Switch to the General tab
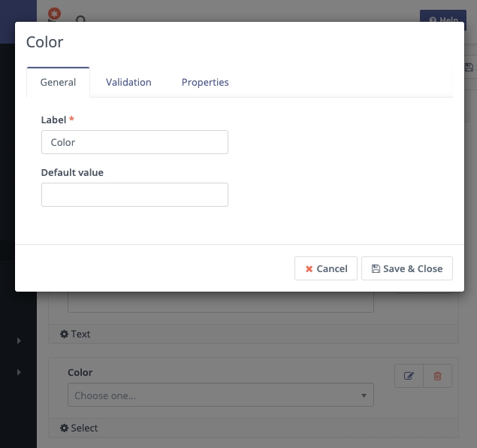 click(58, 82)
